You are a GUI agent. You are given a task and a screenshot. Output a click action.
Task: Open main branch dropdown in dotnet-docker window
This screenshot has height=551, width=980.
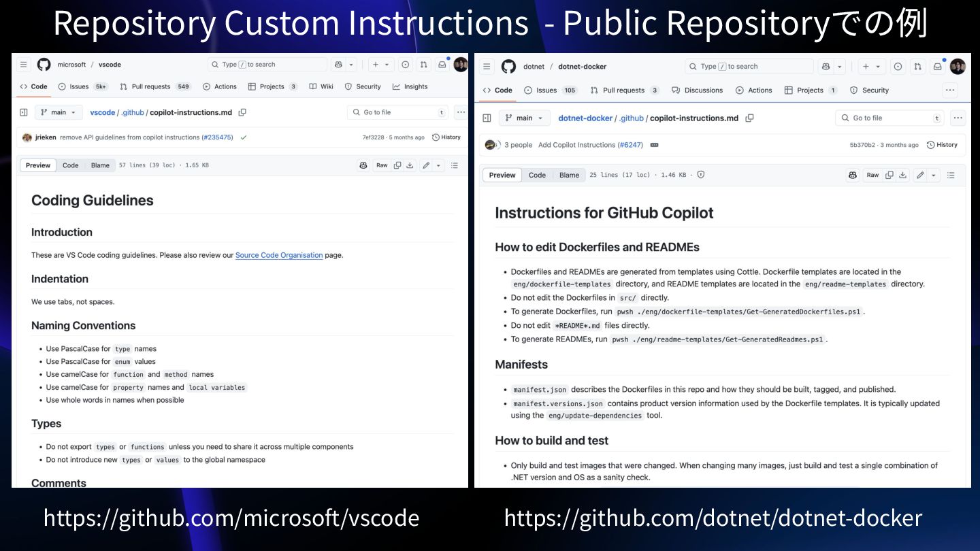coord(525,118)
